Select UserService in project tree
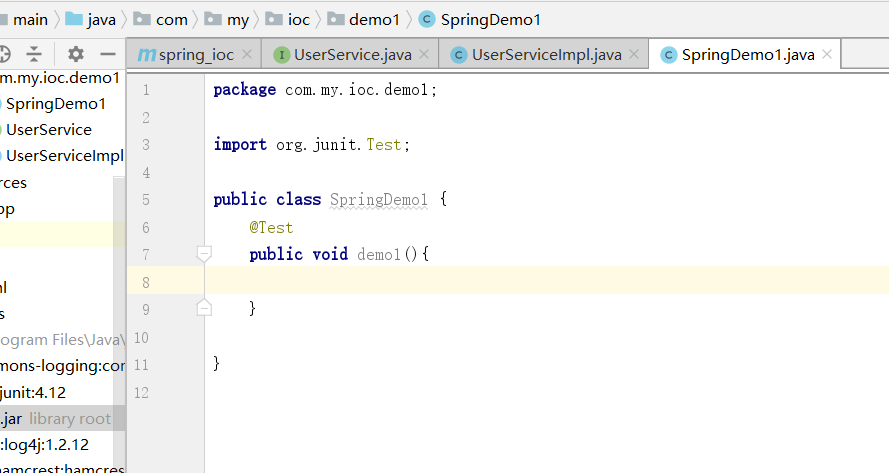This screenshot has width=889, height=473. click(x=49, y=130)
